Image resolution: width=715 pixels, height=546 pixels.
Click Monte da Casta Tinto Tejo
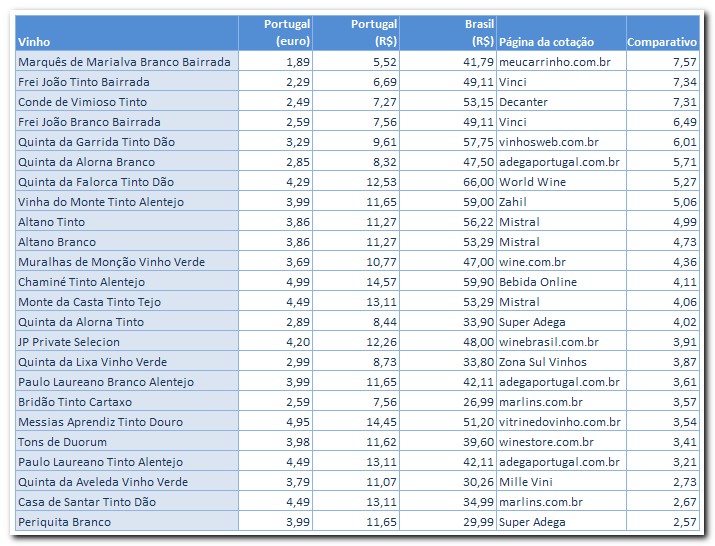click(127, 302)
